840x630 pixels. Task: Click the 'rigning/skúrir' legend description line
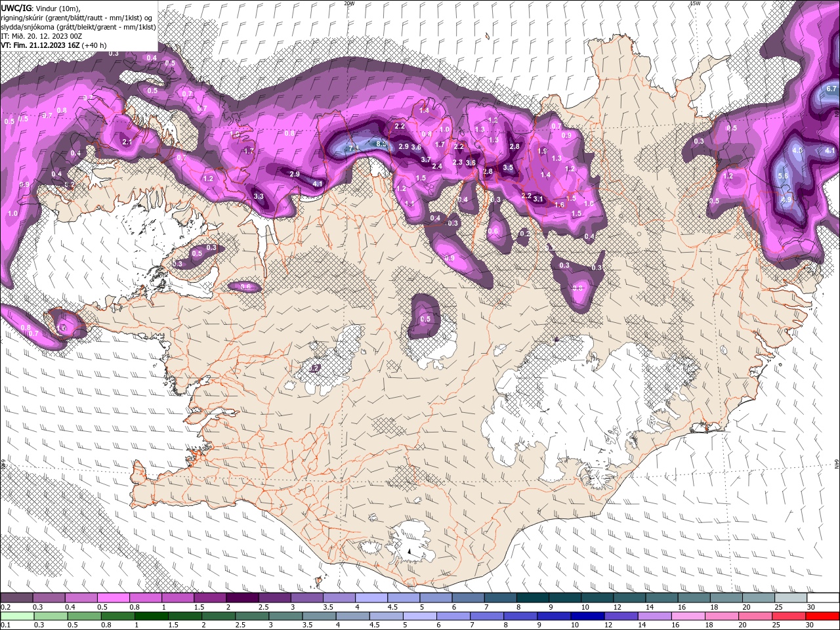coord(77,17)
